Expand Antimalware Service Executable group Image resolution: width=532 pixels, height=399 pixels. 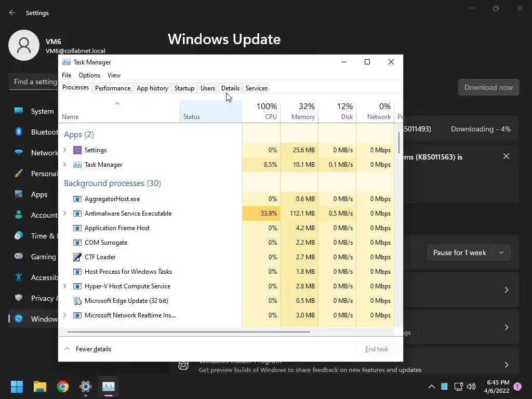point(65,214)
